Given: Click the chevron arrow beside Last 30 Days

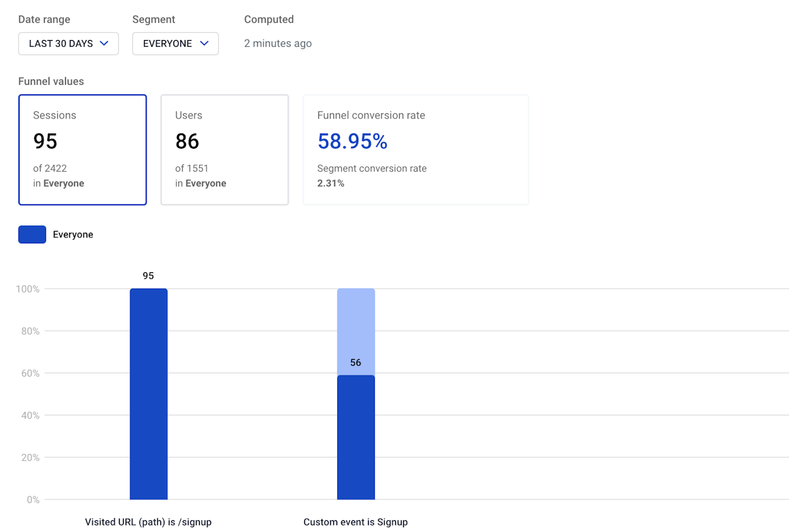Looking at the screenshot, I should coord(104,43).
